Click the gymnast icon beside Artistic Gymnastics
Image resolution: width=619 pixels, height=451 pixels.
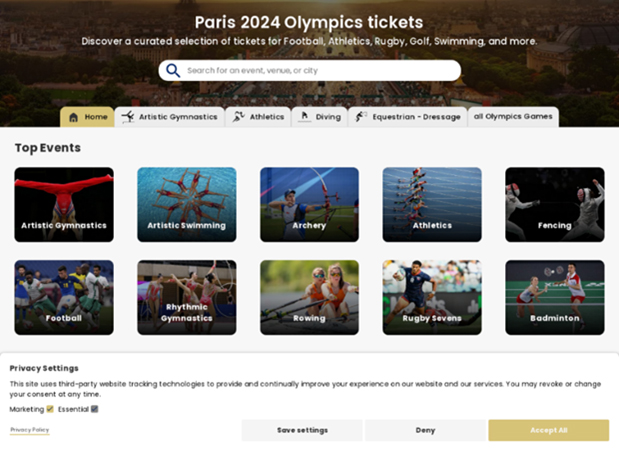tap(128, 117)
